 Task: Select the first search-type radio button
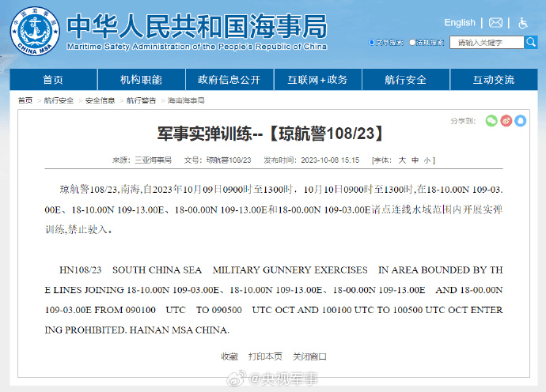(x=371, y=43)
